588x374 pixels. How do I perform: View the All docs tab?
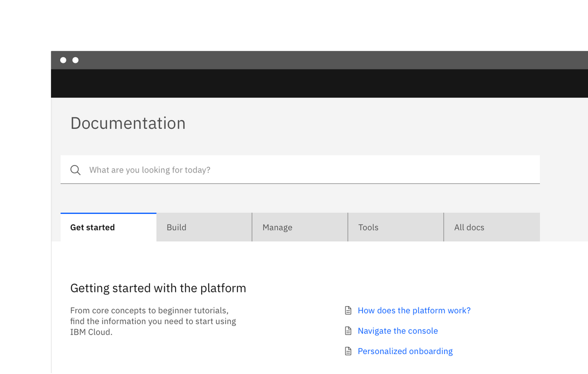click(469, 227)
